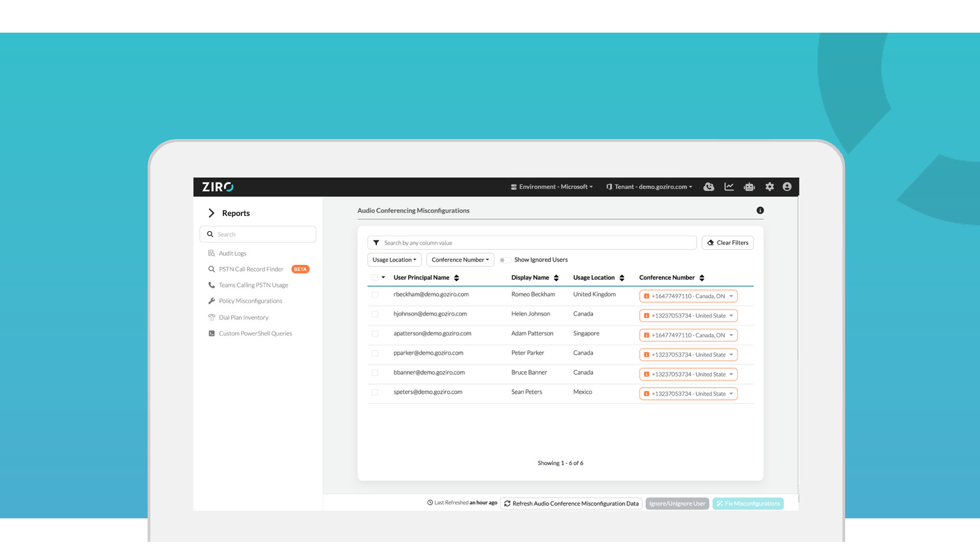This screenshot has height=551, width=980.
Task: Click the Clear Filters button
Action: tap(727, 243)
